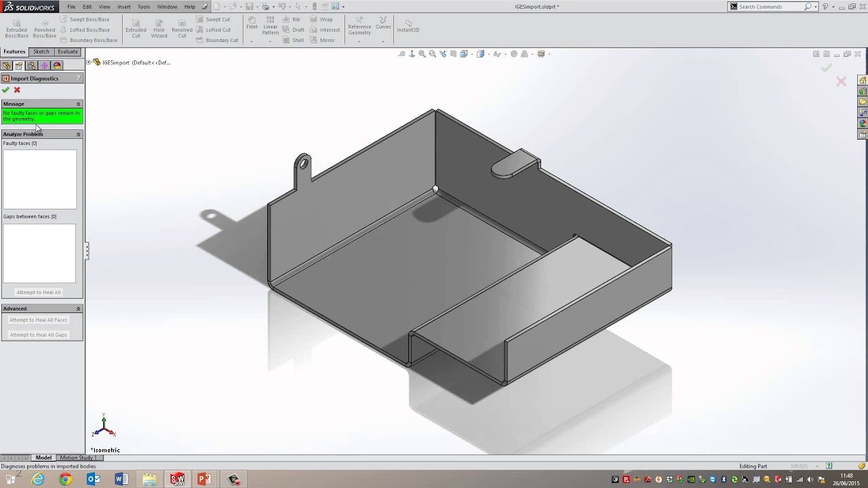This screenshot has width=868, height=488.
Task: Select the Extruded Cut tool
Action: click(136, 28)
